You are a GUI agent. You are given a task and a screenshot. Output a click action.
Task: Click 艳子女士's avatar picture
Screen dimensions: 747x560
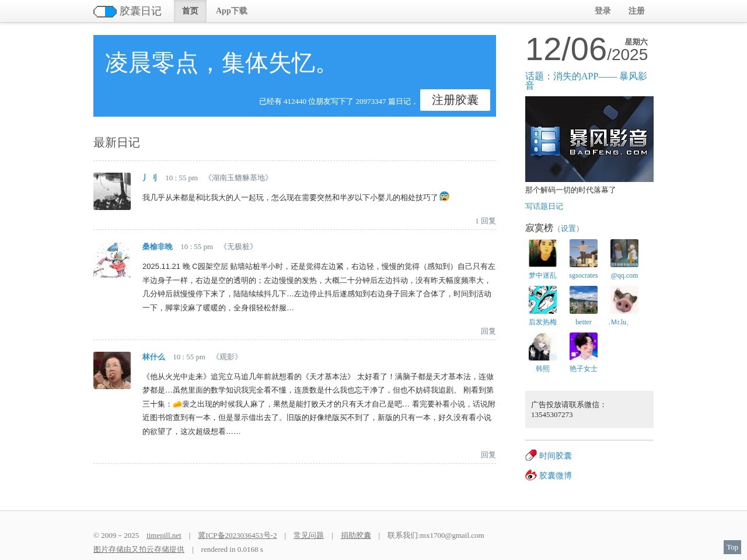coord(584,346)
